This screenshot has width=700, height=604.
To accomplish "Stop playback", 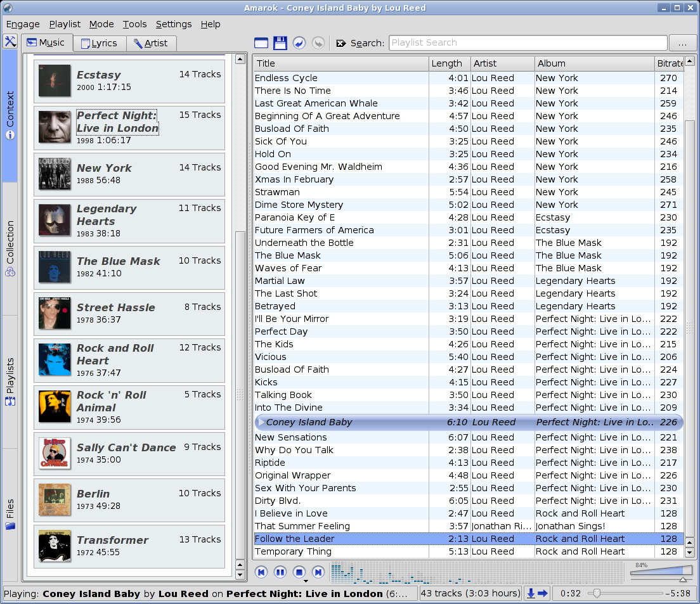I will point(299,572).
